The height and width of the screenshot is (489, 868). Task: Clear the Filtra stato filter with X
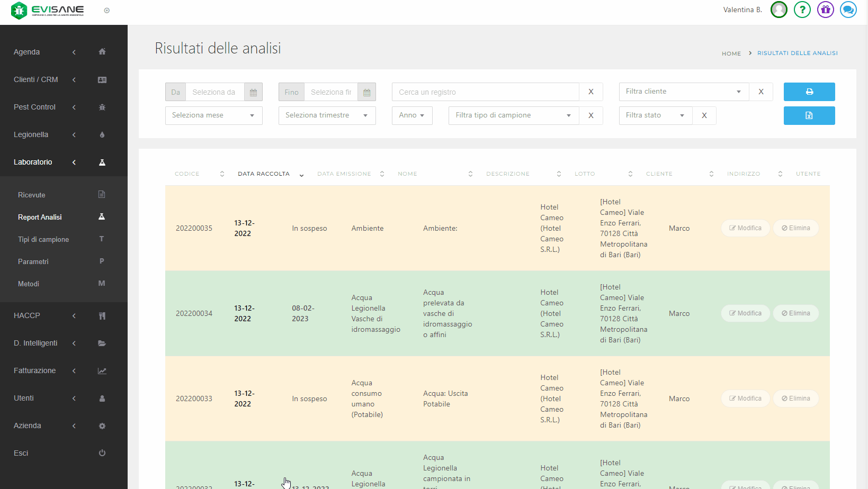tap(704, 115)
